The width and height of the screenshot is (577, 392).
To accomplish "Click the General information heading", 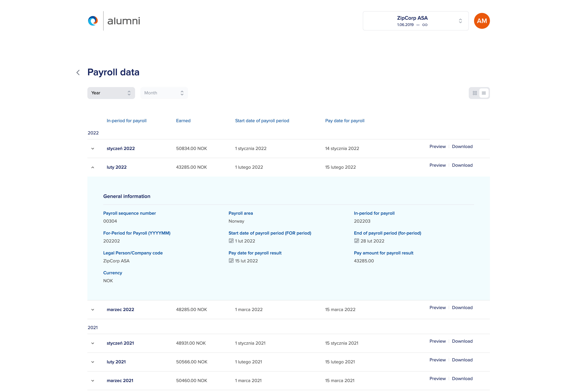I will pyautogui.click(x=127, y=196).
